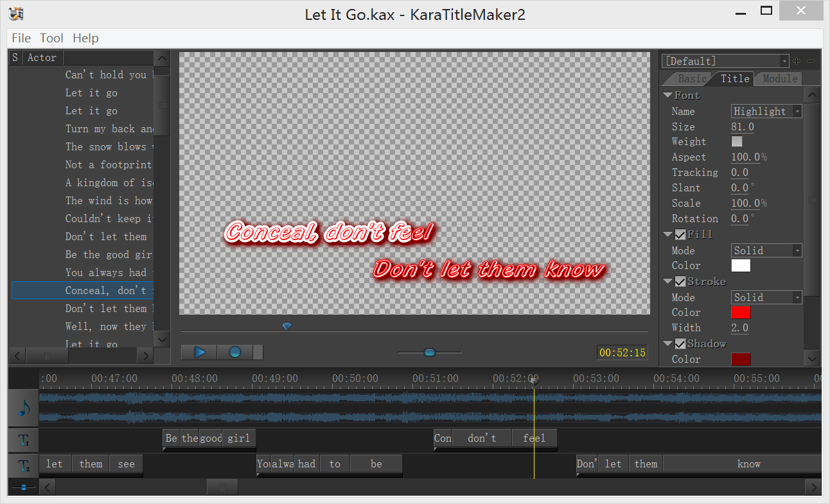Click the preview zoom slider handle
830x504 pixels.
(430, 352)
